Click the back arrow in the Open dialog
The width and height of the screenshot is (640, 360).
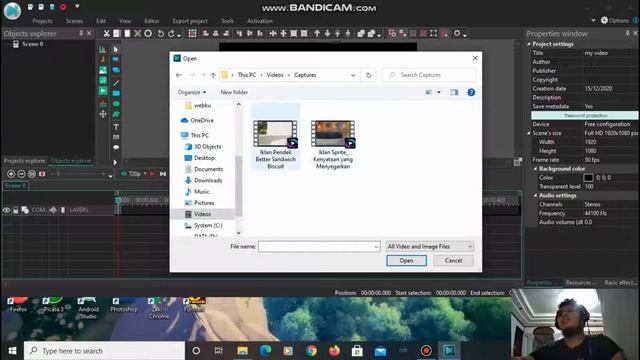pyautogui.click(x=179, y=75)
